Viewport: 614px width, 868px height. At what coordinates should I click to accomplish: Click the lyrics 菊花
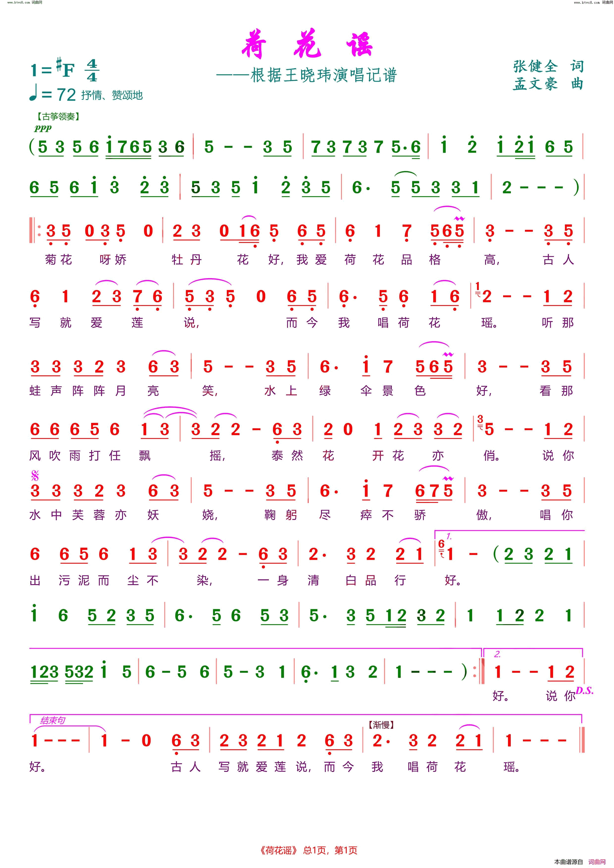(59, 260)
